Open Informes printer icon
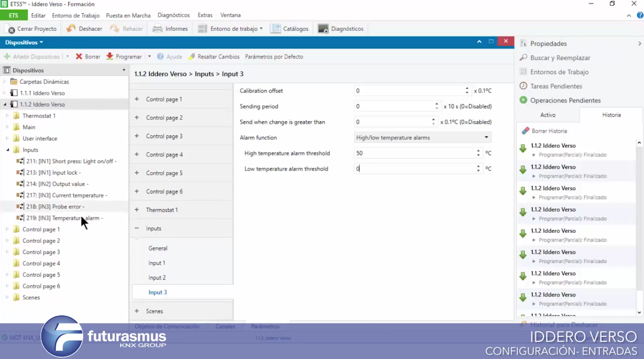Viewport: 644px width, 359px height. 158,29
